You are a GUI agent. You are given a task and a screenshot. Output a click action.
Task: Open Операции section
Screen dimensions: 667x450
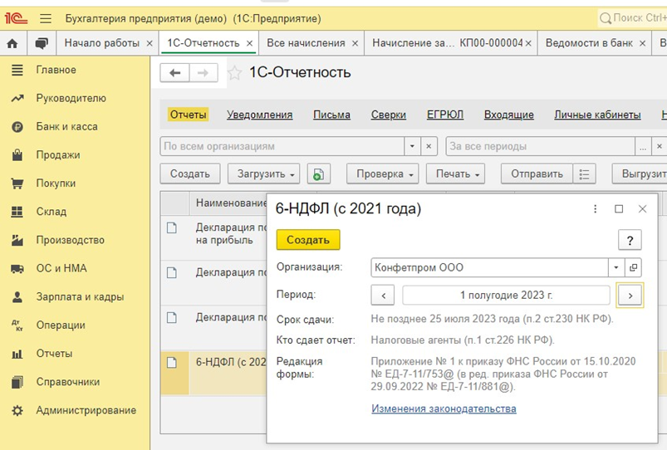61,325
